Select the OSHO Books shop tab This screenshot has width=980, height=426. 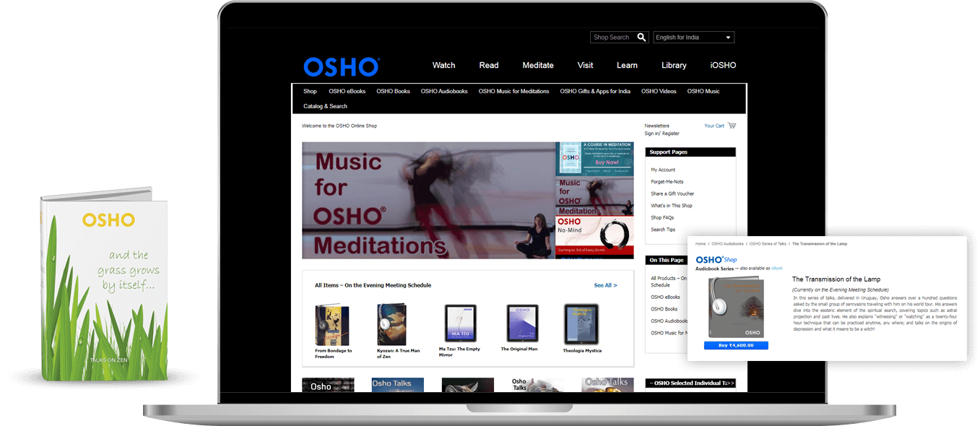tap(393, 91)
